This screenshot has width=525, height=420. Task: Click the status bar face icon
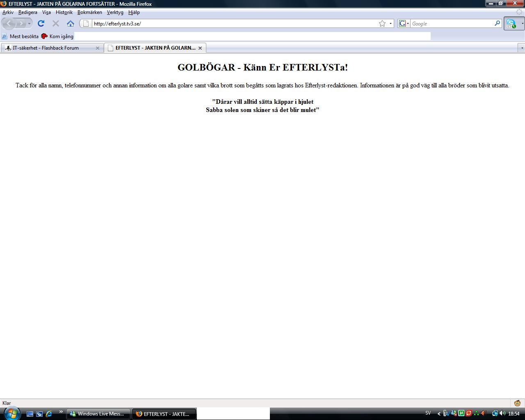point(517,403)
